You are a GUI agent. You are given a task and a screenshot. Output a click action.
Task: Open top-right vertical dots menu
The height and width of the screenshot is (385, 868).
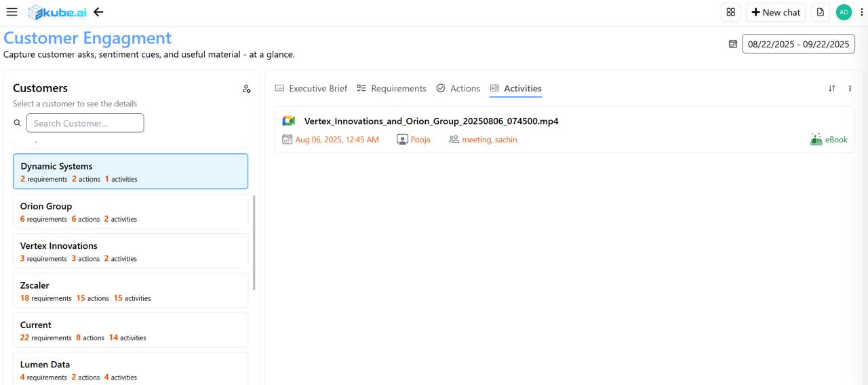coord(862,12)
